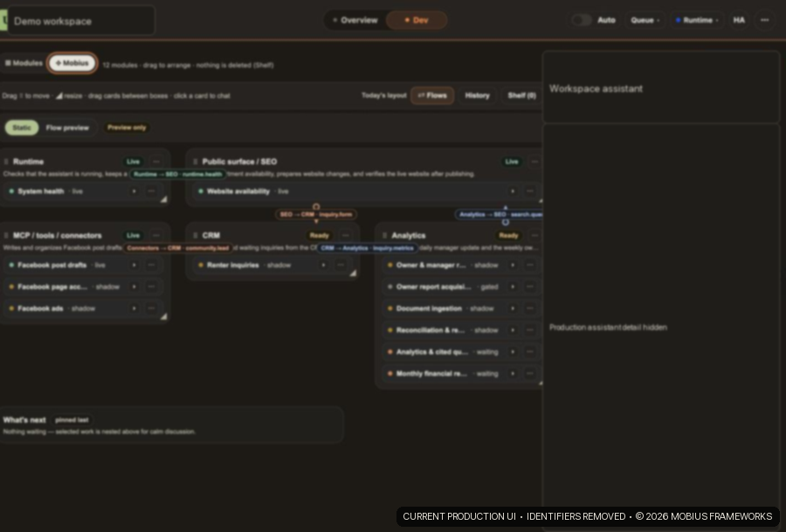The width and height of the screenshot is (786, 532).
Task: Click the What's next heading
Action: tap(24, 420)
